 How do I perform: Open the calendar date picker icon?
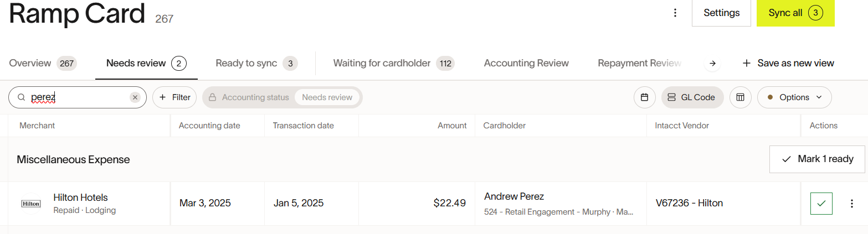644,97
